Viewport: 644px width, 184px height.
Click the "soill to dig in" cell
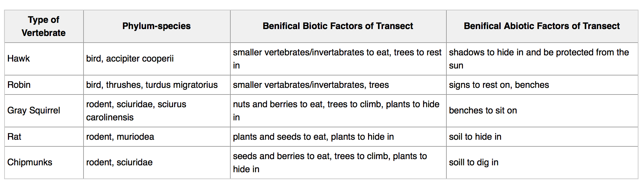point(474,163)
